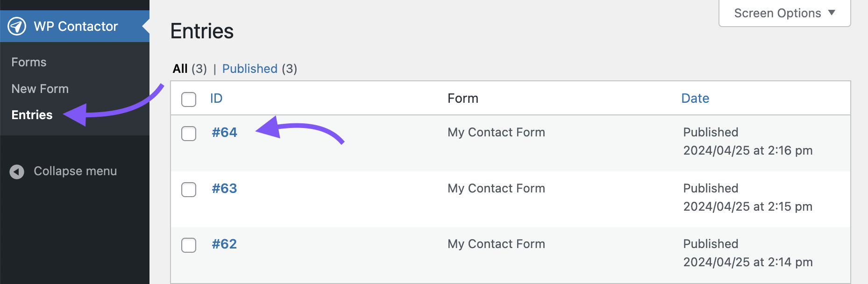
Task: Select the checkbox for entry #63
Action: pos(189,189)
